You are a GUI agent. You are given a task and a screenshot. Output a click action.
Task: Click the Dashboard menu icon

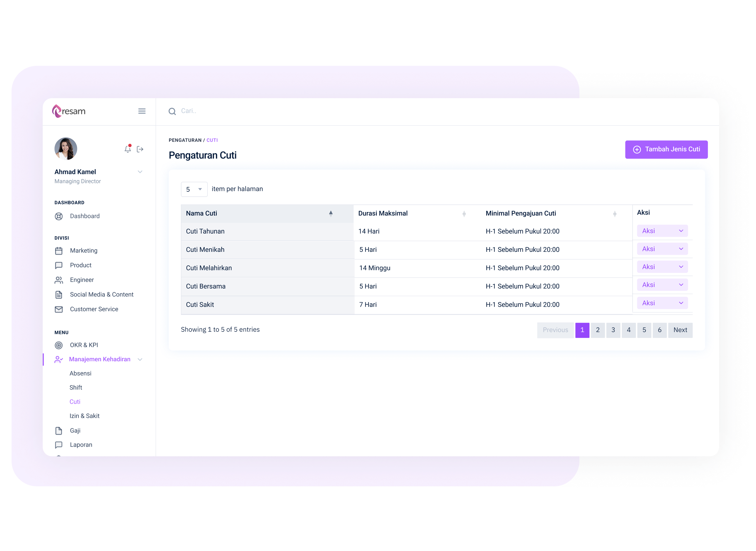(x=59, y=216)
